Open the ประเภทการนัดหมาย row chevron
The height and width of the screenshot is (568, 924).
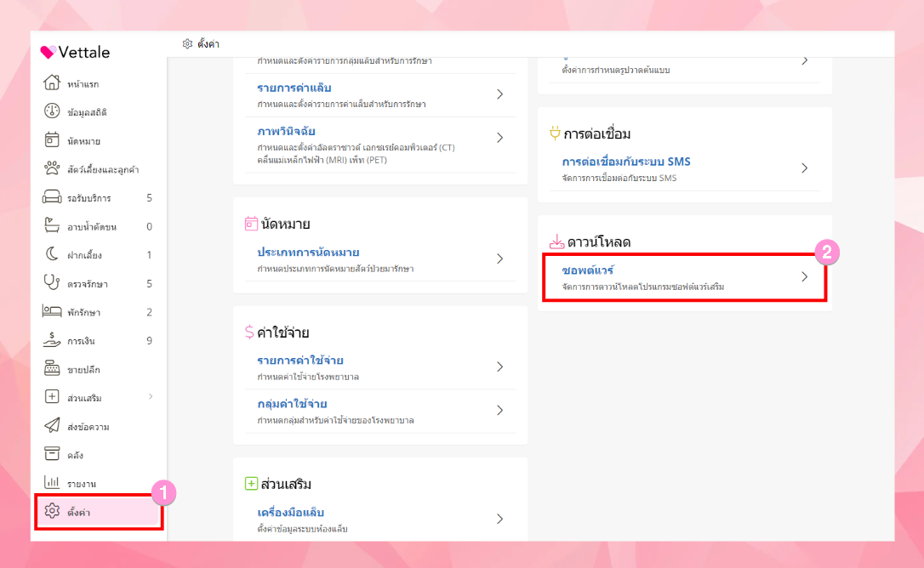[x=499, y=258]
